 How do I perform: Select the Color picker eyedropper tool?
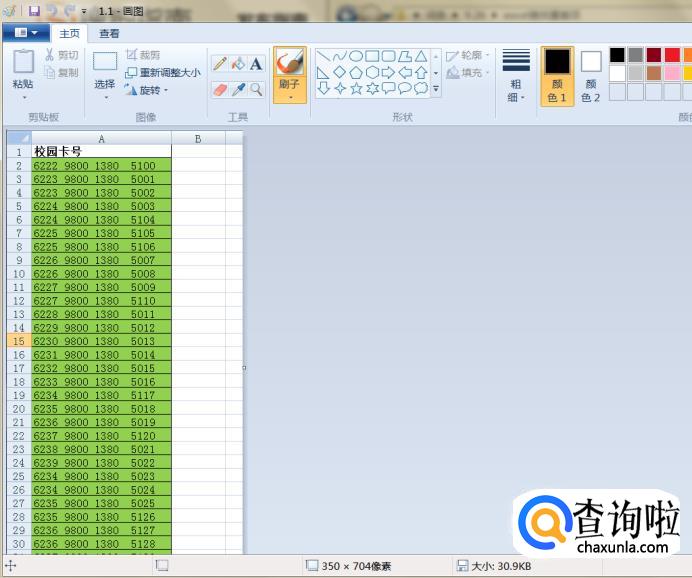coord(238,90)
